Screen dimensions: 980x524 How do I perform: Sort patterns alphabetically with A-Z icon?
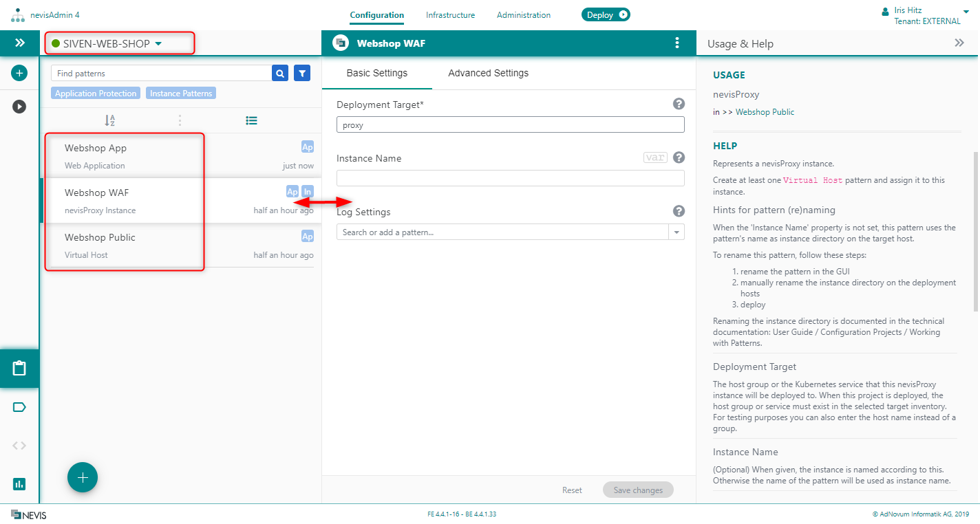[x=110, y=120]
